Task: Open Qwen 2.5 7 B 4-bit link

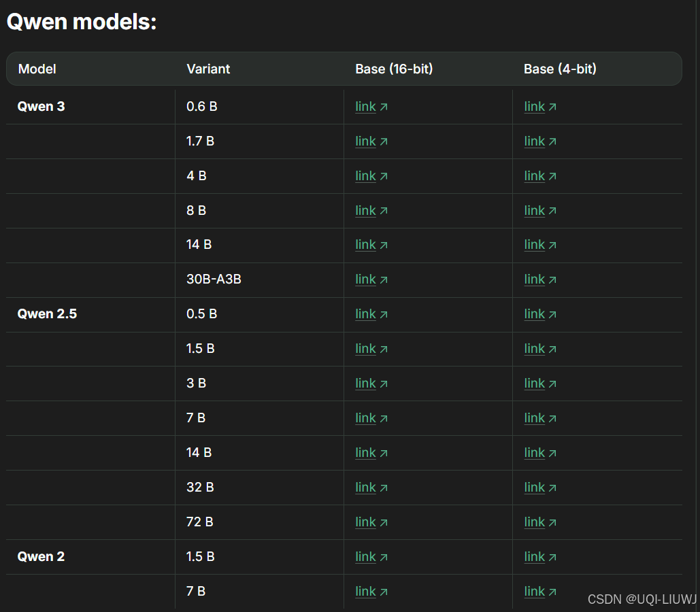Action: pos(539,418)
